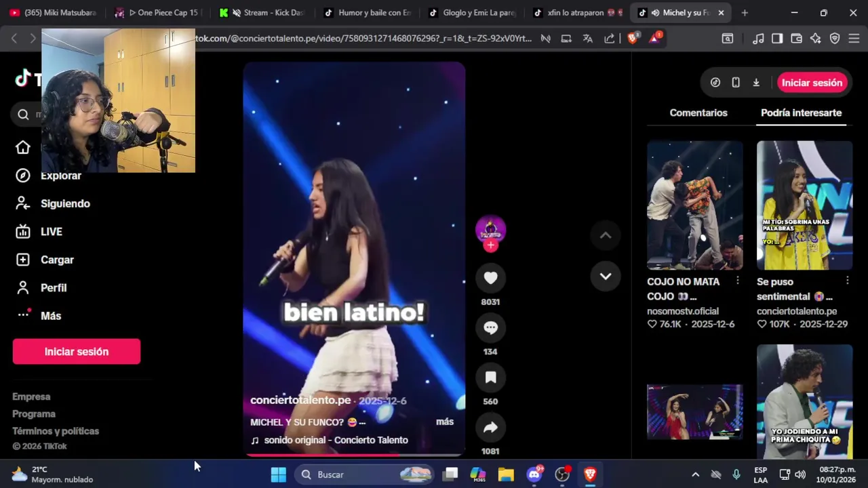Open Leo AI sparkle icon in toolbar

(816, 39)
